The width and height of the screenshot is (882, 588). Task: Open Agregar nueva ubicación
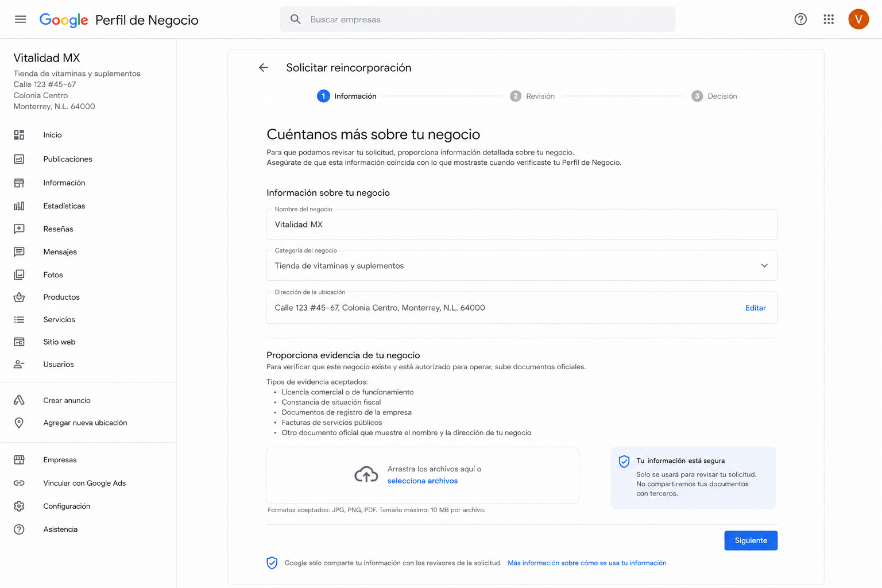[x=85, y=423]
